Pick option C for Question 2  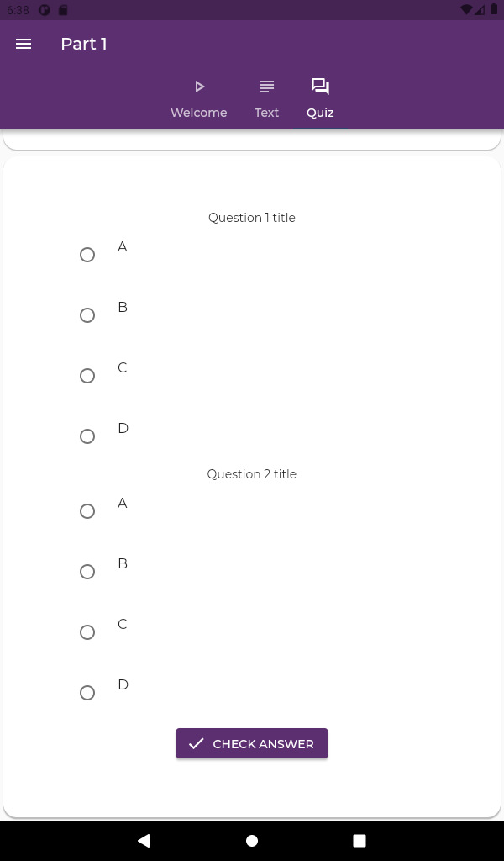tap(87, 632)
